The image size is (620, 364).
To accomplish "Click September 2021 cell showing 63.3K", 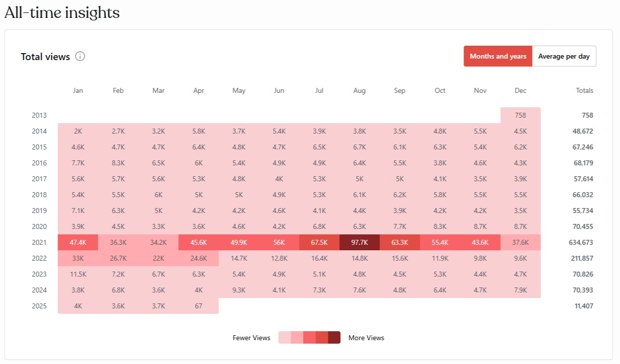I will [x=399, y=242].
